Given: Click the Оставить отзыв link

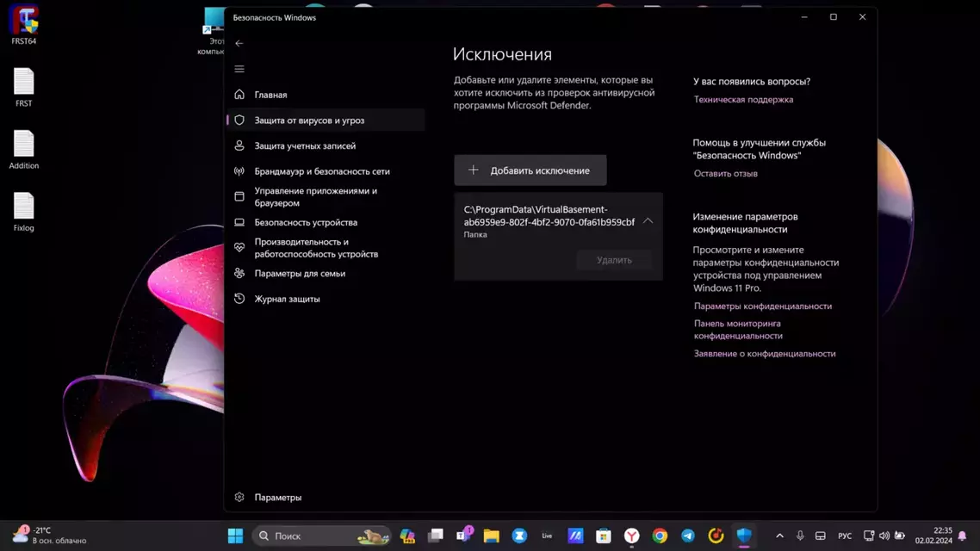Looking at the screenshot, I should 726,174.
